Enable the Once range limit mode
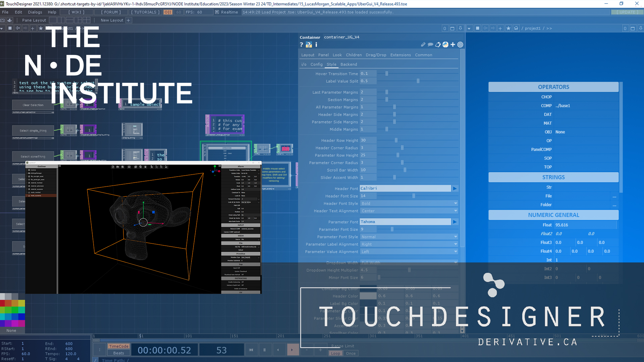Image resolution: width=644 pixels, height=362 pixels. point(351,353)
